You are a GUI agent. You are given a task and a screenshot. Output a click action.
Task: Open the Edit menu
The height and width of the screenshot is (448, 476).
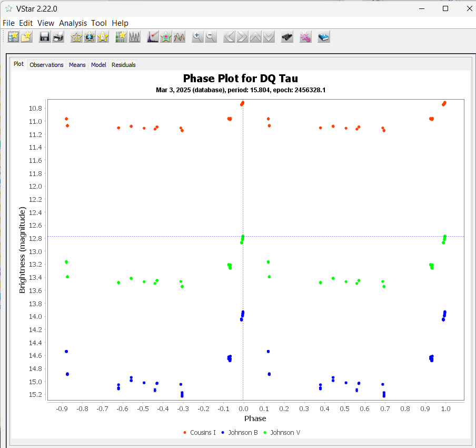tap(26, 23)
